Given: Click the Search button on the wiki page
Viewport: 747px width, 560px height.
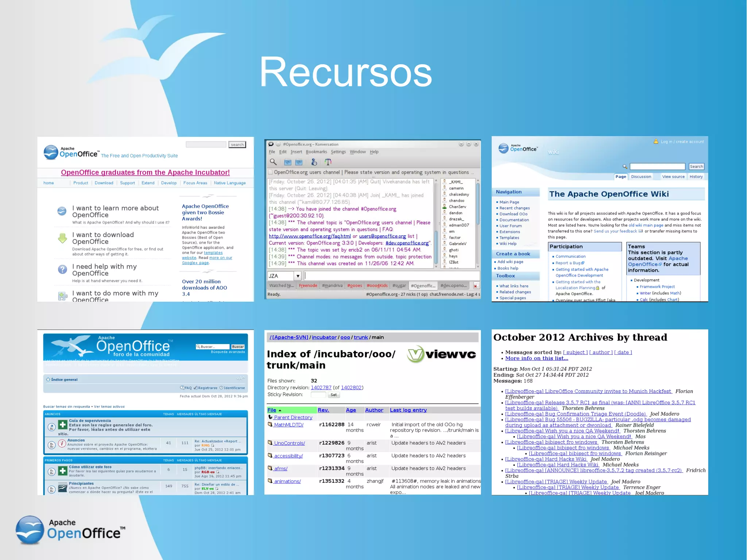Looking at the screenshot, I should (696, 166).
